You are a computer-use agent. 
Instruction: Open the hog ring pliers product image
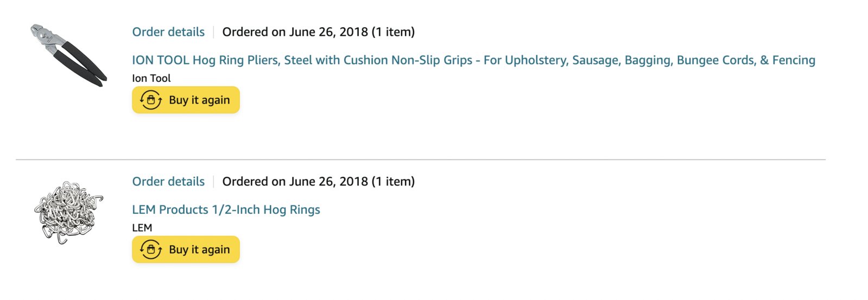[x=68, y=55]
